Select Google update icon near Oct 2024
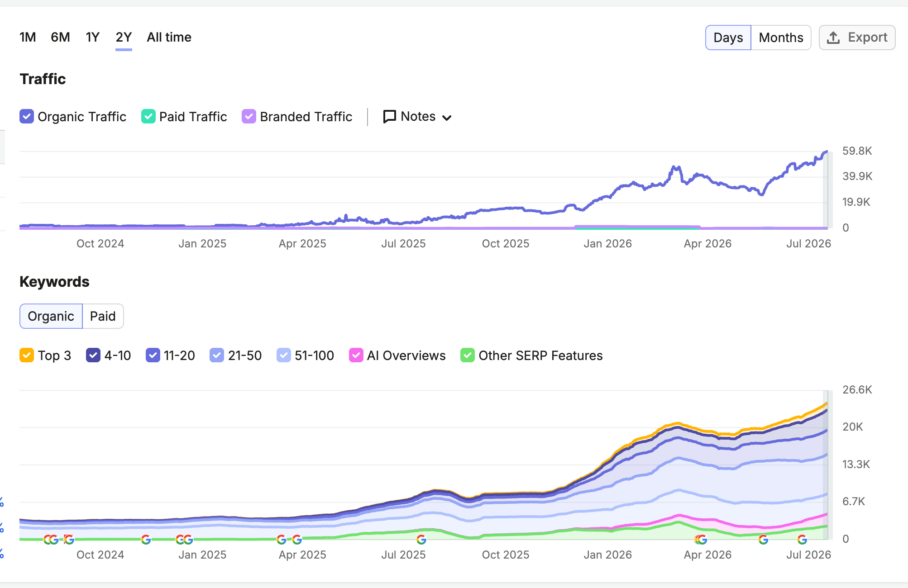Image resolution: width=908 pixels, height=588 pixels. 69,539
